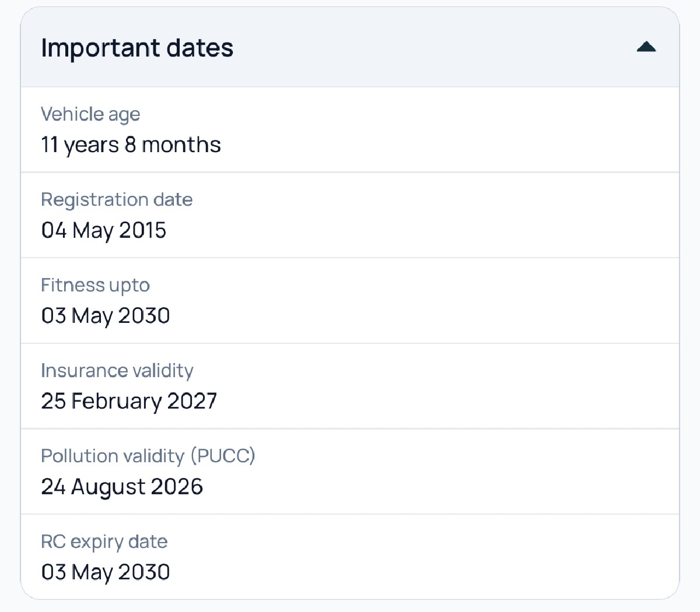Click the 25 February 2027 value
700x612 pixels.
coord(129,401)
